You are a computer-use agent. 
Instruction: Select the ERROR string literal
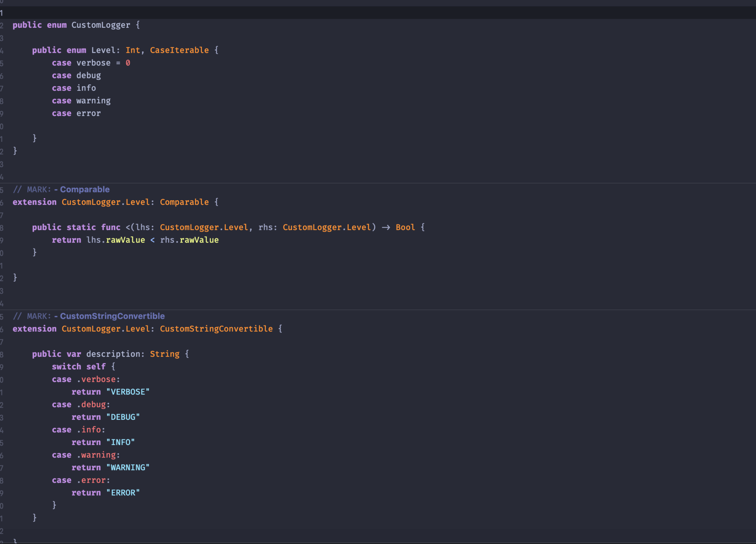(x=123, y=492)
